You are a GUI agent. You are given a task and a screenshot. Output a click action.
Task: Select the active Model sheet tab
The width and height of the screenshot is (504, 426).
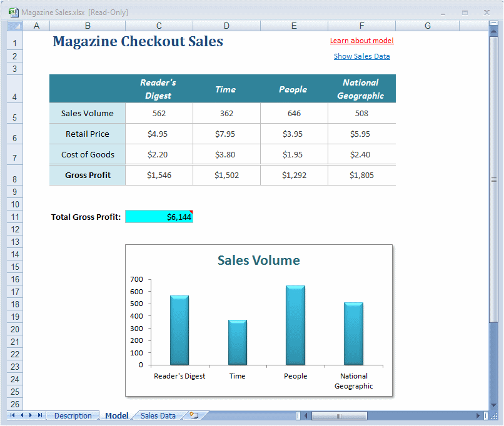tap(116, 415)
